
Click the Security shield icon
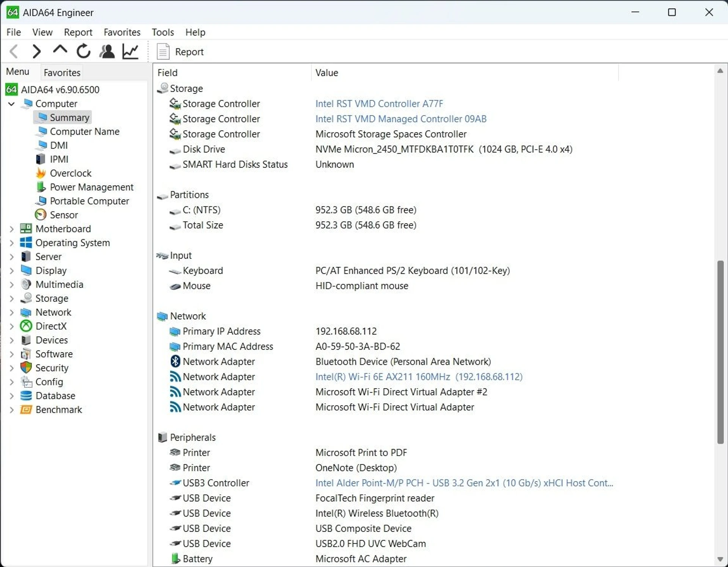click(26, 368)
